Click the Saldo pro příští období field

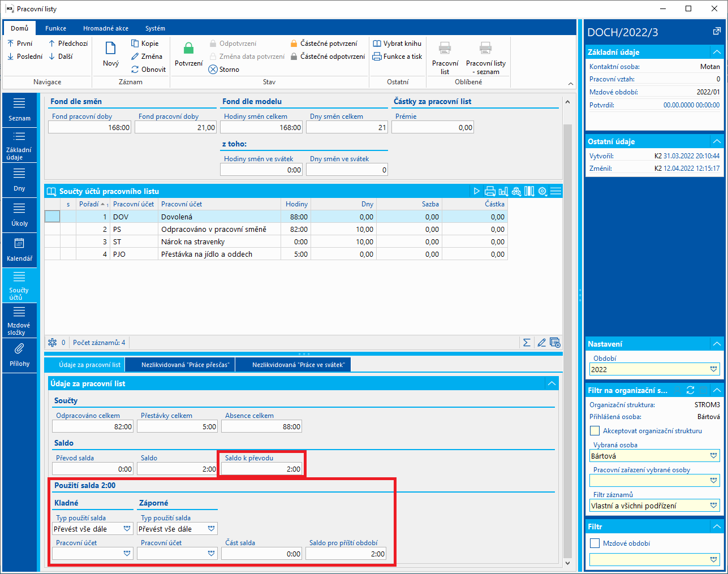346,554
